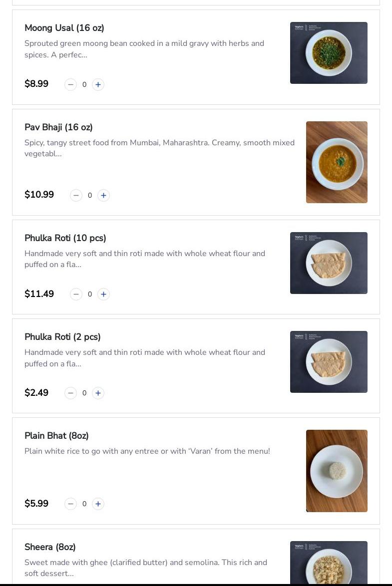Viewport: 392px width, 586px height.
Task: Open the Moong Usal (16 oz) item
Action: point(64,28)
